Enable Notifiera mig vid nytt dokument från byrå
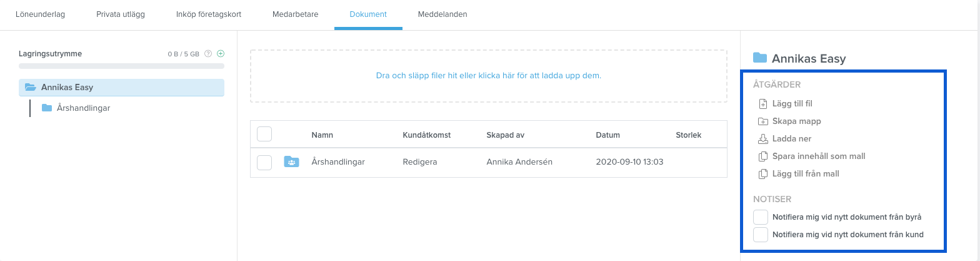The height and width of the screenshot is (261, 980). (x=761, y=217)
